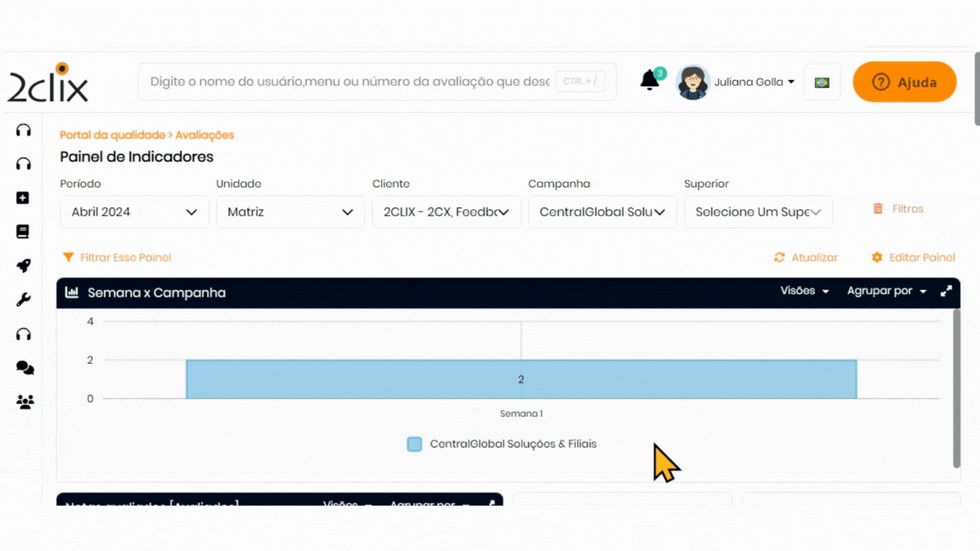The image size is (980, 551).
Task: Open the notifications bell icon
Action: pos(650,81)
